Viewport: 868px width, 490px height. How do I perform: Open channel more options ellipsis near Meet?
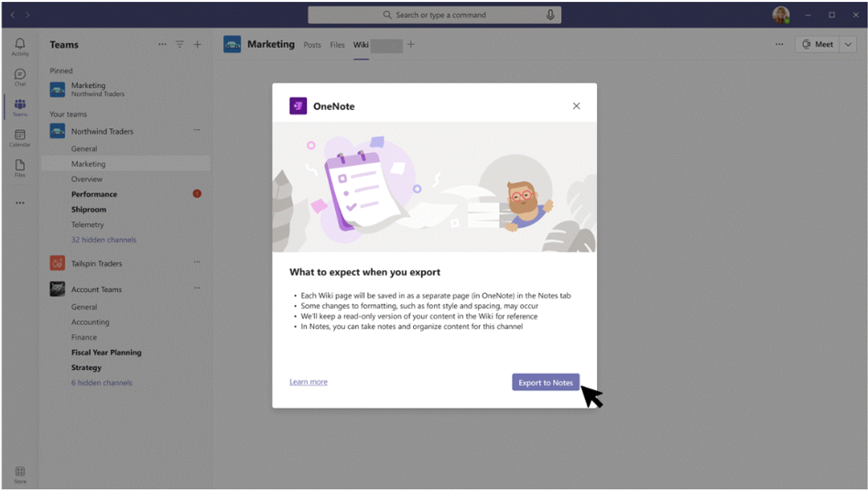779,44
